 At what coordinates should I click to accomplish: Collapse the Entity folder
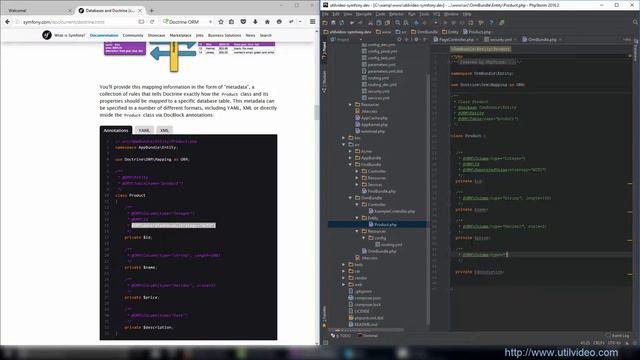[357, 218]
